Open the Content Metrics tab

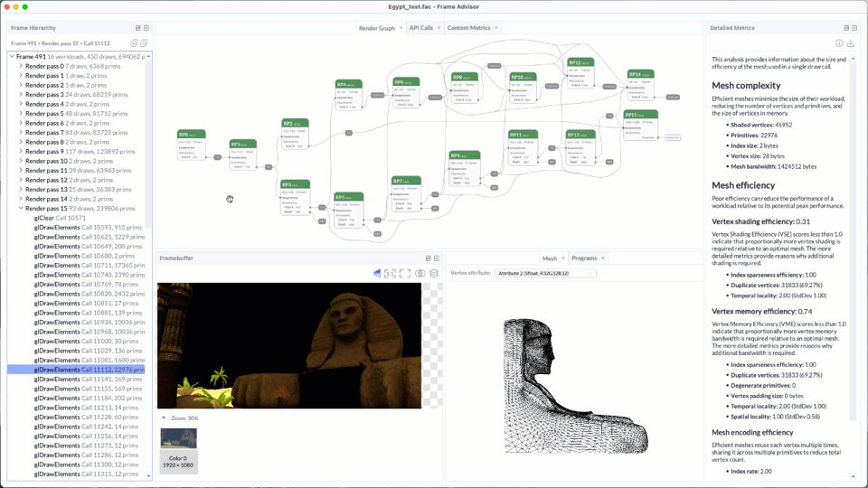[468, 28]
